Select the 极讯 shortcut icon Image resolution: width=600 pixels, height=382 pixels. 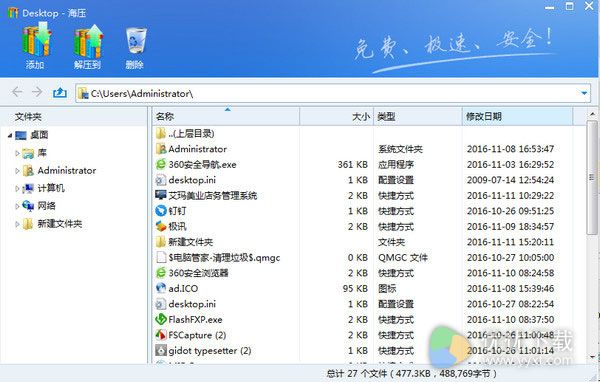point(161,226)
